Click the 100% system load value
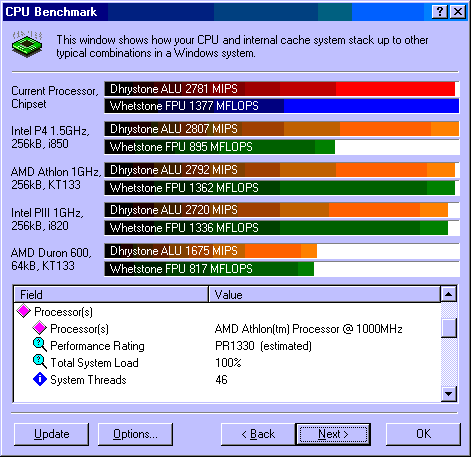 point(228,363)
